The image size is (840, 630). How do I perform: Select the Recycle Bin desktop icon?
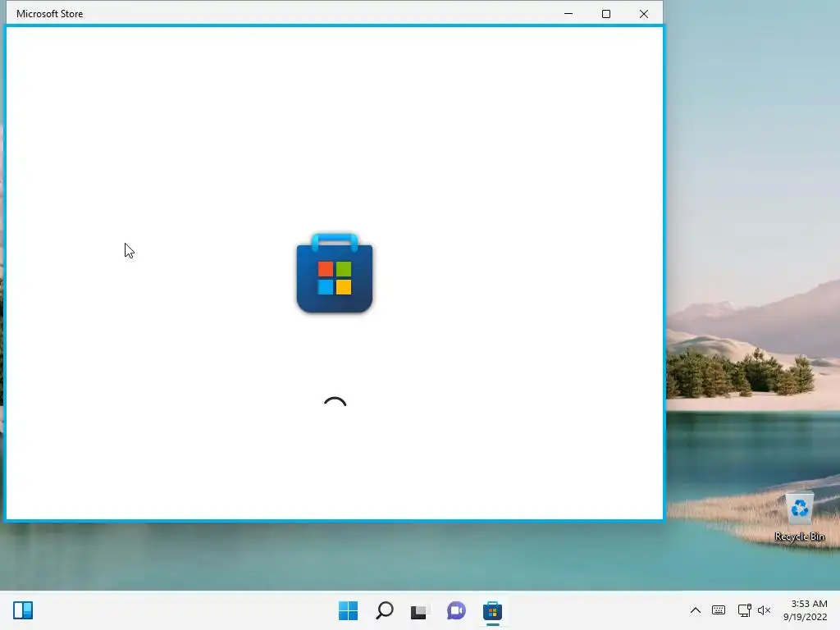[x=799, y=517]
